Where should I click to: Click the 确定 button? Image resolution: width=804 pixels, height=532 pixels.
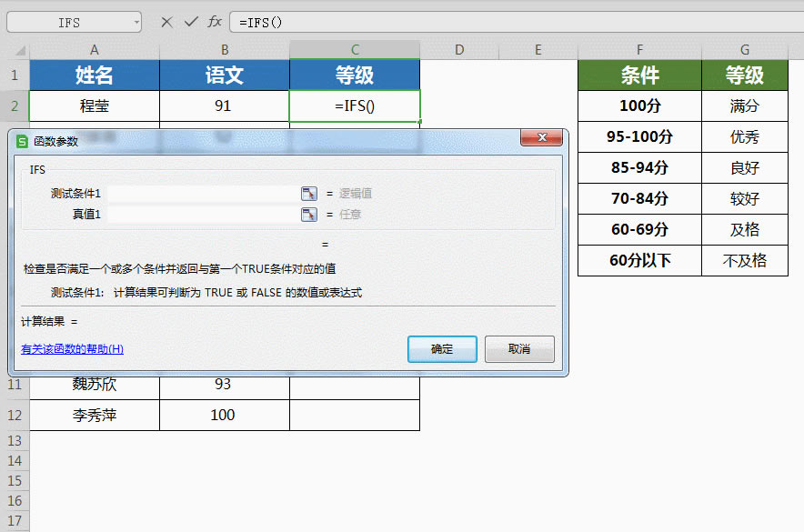[x=442, y=349]
